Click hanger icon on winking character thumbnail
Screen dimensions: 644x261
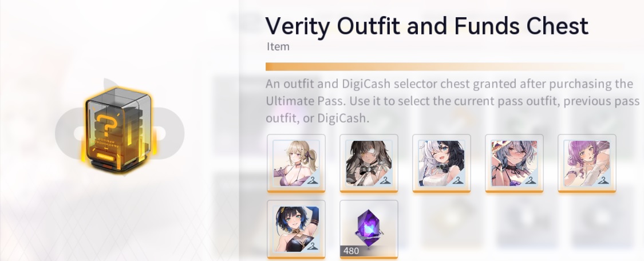458,180
